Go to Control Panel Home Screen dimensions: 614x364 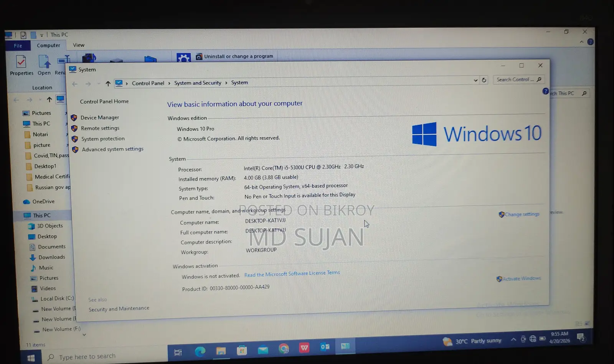coord(104,101)
